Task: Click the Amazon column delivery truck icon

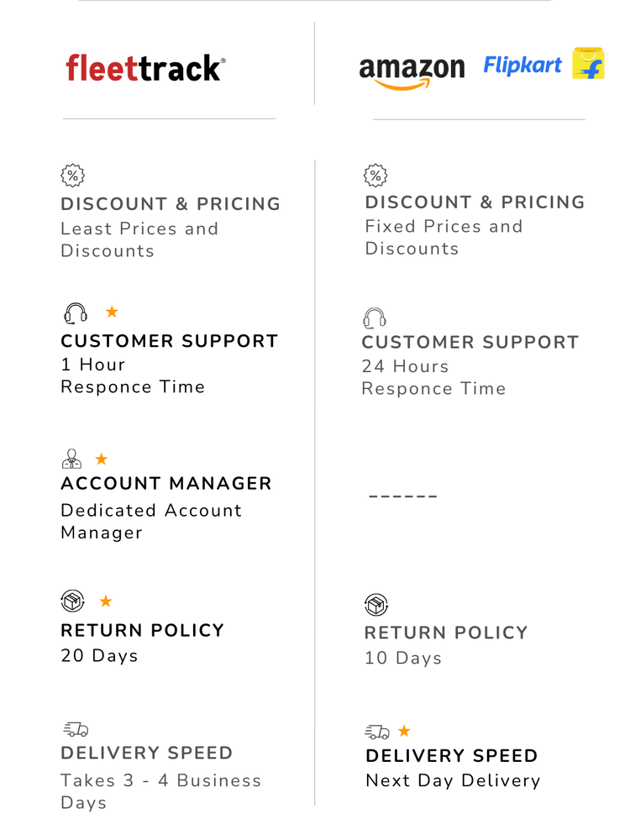Action: coord(377,732)
